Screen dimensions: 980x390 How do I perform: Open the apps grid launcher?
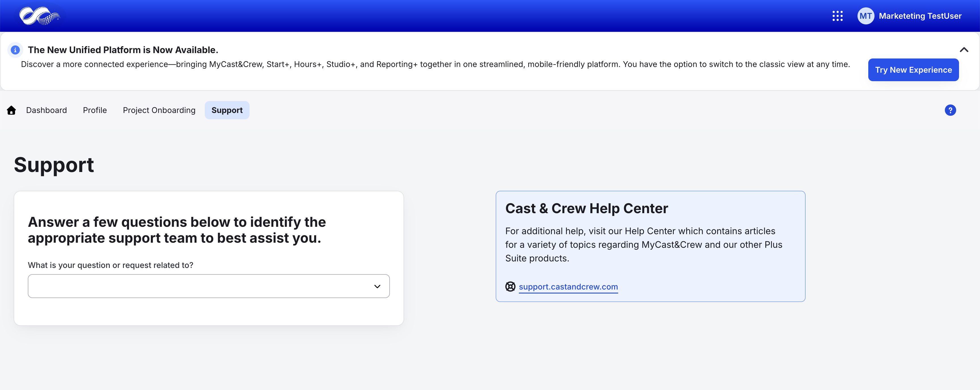(x=837, y=16)
